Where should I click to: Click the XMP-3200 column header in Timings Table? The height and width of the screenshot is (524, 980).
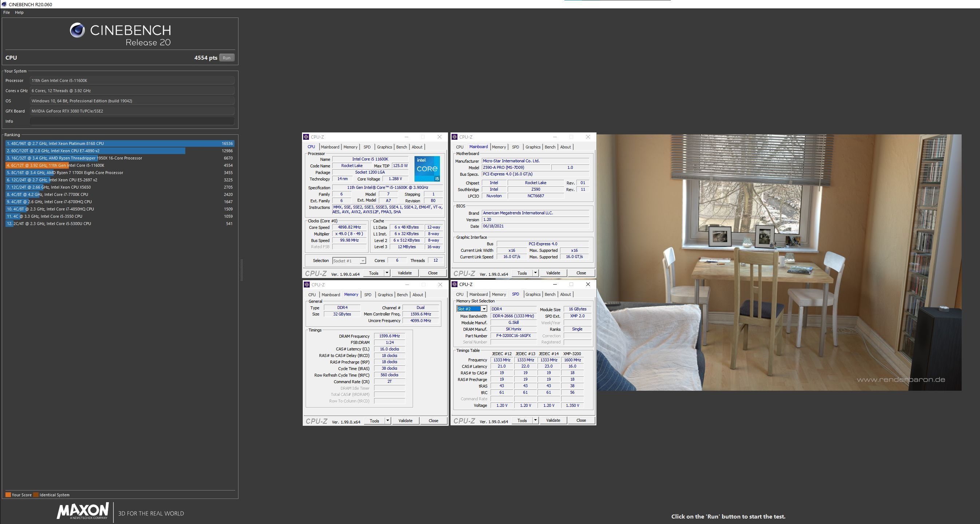pos(572,354)
